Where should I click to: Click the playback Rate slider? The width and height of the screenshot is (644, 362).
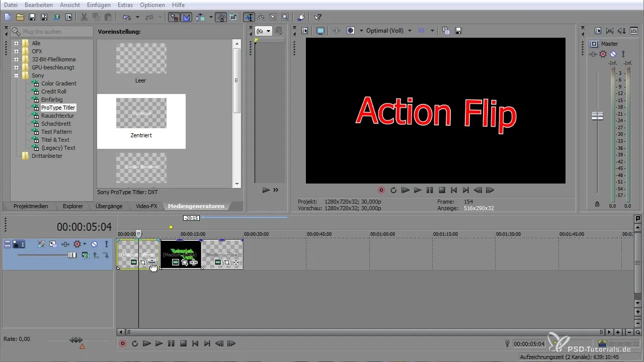pyautogui.click(x=76, y=340)
